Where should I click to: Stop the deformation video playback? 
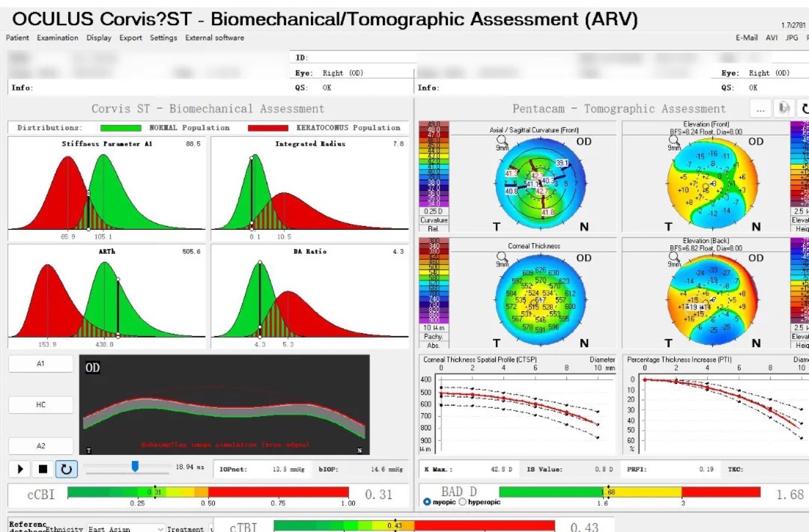coord(43,469)
